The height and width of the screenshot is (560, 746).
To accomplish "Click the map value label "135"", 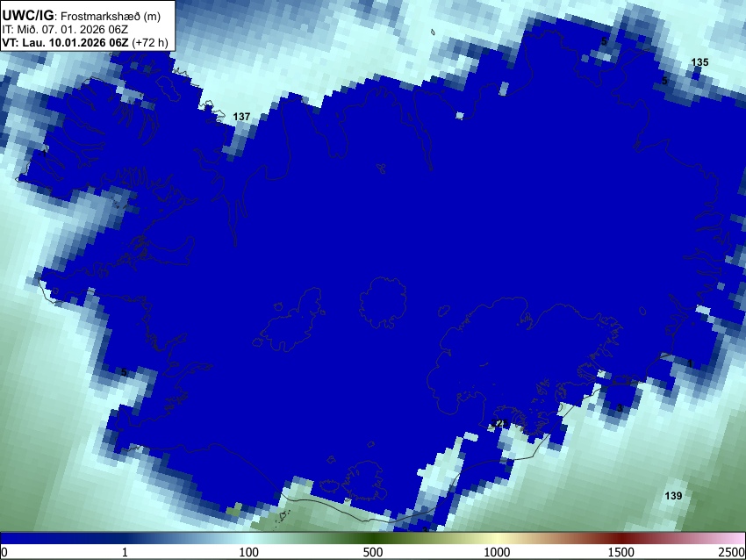I will (x=699, y=62).
